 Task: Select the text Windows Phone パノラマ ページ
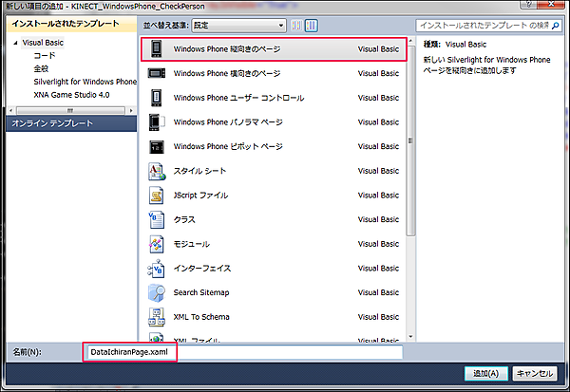(x=228, y=122)
